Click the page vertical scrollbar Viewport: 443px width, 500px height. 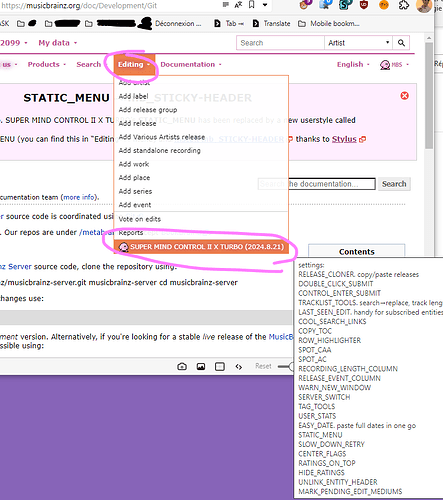(429, 95)
